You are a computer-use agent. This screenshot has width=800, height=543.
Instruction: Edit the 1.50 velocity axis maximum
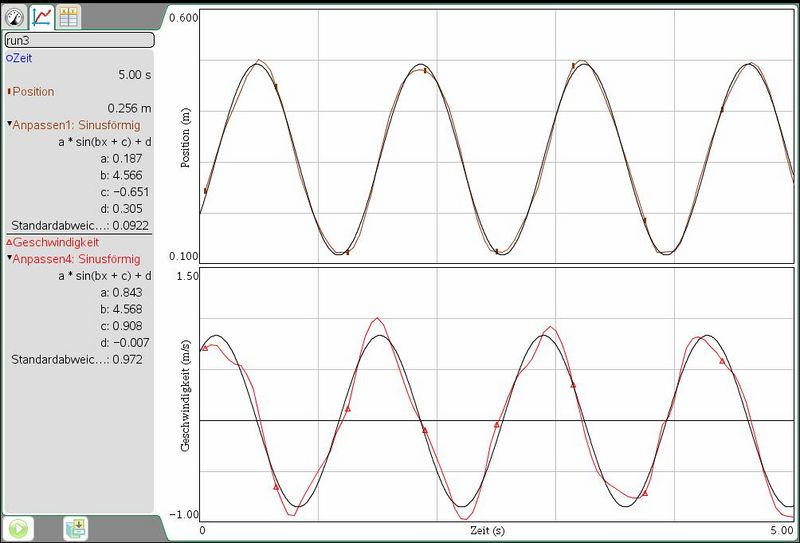[x=187, y=276]
